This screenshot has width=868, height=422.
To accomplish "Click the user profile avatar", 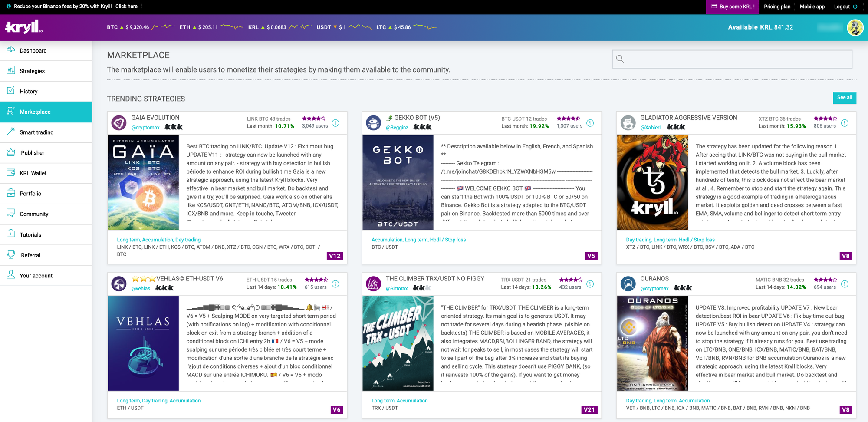I will pyautogui.click(x=855, y=27).
